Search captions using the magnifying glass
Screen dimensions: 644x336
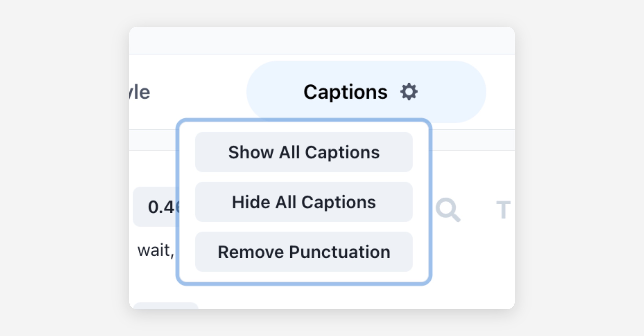coord(448,210)
